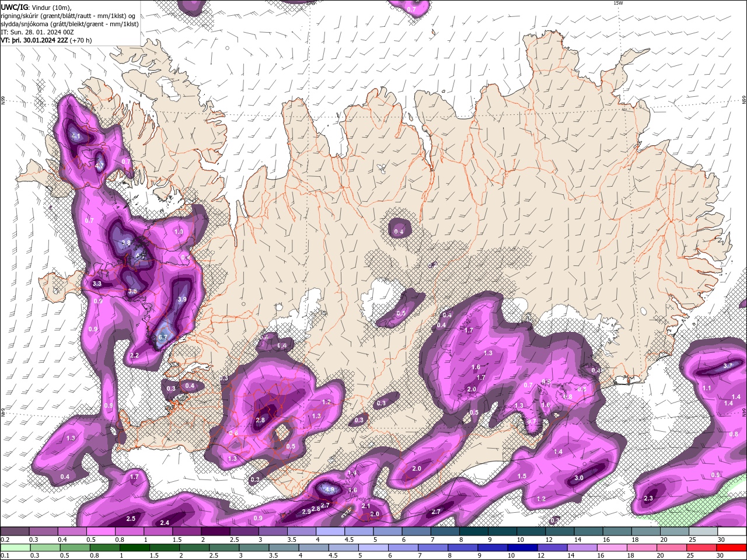Screen dimensions: 747x560
Task: Click the 3.7 precipitation value offshore east
Action: (x=727, y=366)
